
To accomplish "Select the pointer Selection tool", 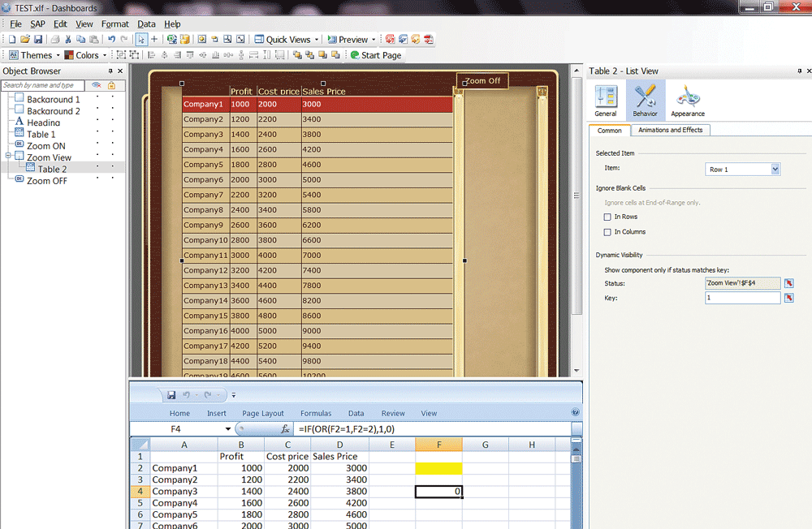I will coord(142,39).
